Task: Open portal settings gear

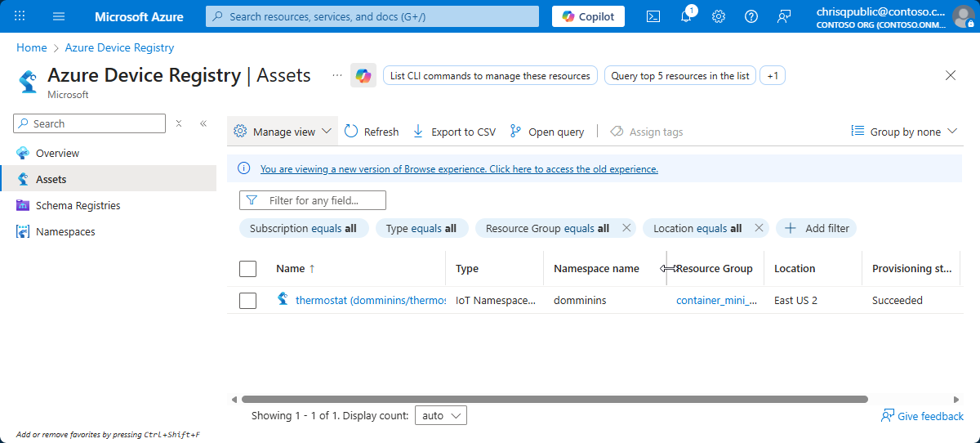Action: [x=719, y=16]
